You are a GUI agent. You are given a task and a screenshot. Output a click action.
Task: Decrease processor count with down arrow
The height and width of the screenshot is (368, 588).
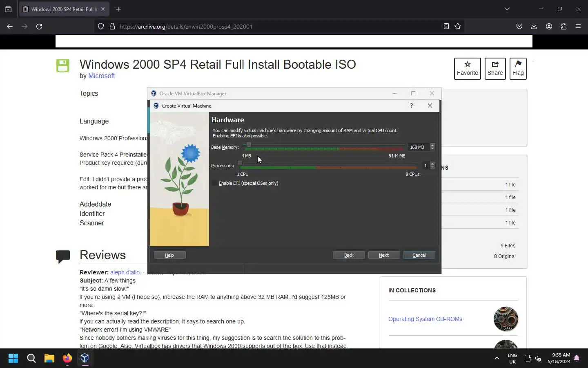point(432,167)
